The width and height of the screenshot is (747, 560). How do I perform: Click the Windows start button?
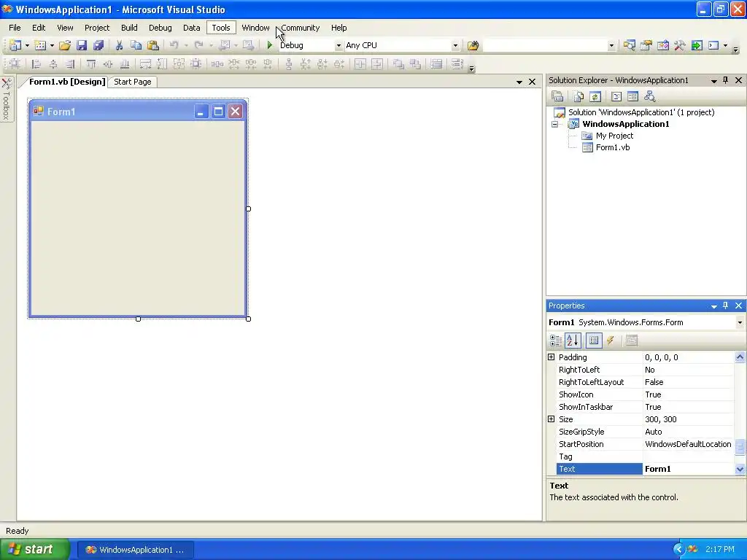[x=34, y=549]
